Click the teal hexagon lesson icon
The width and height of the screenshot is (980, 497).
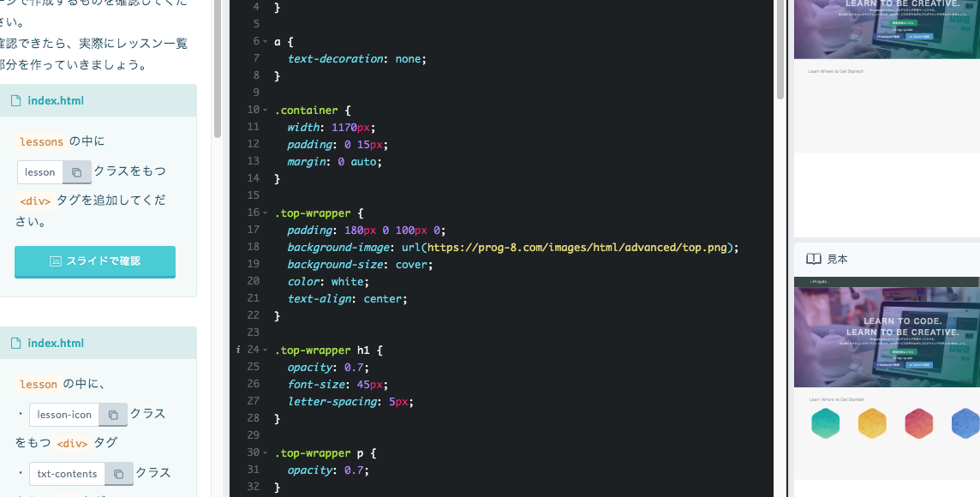825,423
